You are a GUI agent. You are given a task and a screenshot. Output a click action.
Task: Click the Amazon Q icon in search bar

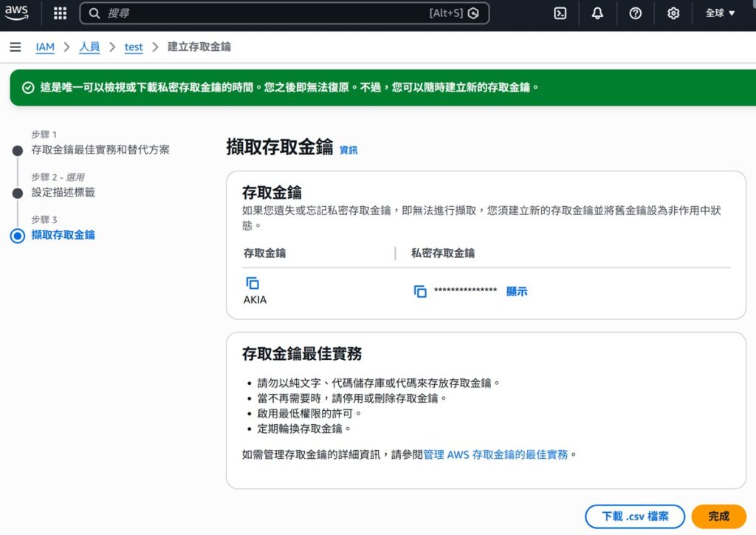(x=474, y=13)
